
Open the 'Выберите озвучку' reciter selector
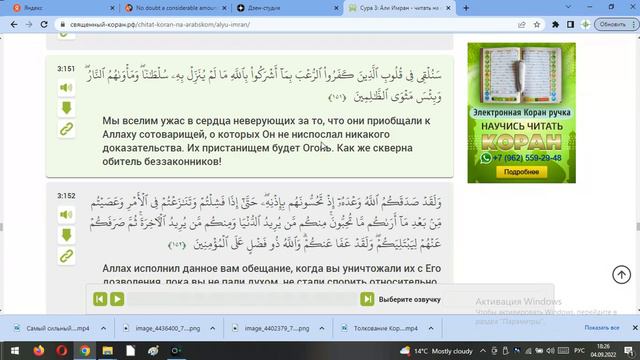pyautogui.click(x=410, y=300)
